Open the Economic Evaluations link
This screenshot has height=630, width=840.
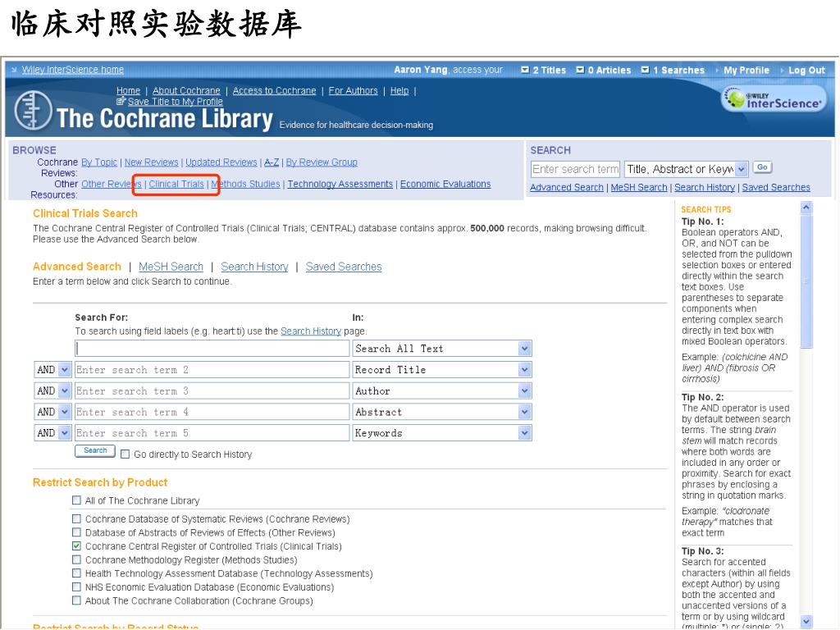pyautogui.click(x=445, y=184)
